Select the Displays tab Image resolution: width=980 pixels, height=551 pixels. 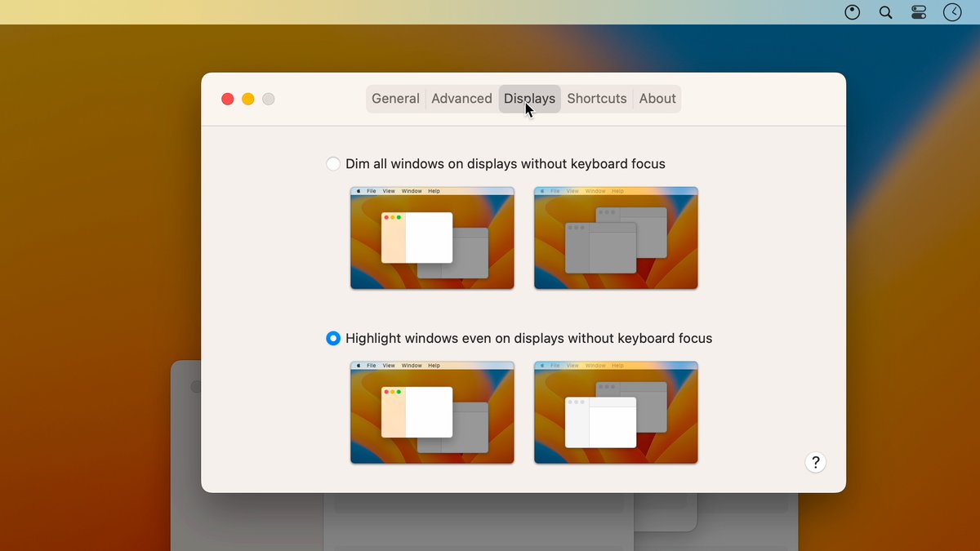point(529,99)
